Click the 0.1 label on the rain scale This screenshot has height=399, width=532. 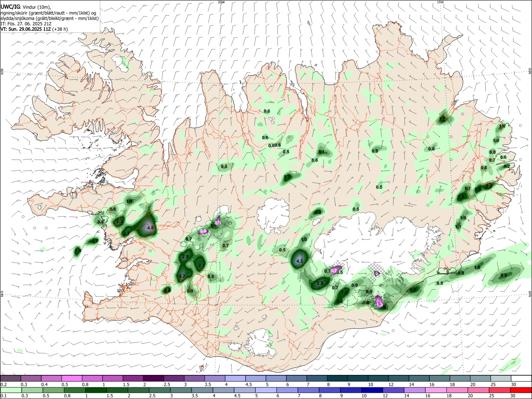coord(3,396)
